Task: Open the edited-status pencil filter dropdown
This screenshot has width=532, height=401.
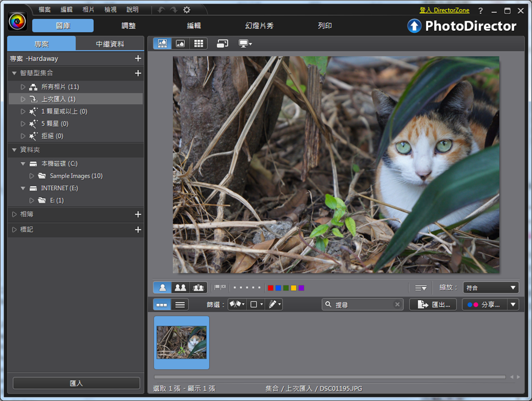Action: (275, 304)
